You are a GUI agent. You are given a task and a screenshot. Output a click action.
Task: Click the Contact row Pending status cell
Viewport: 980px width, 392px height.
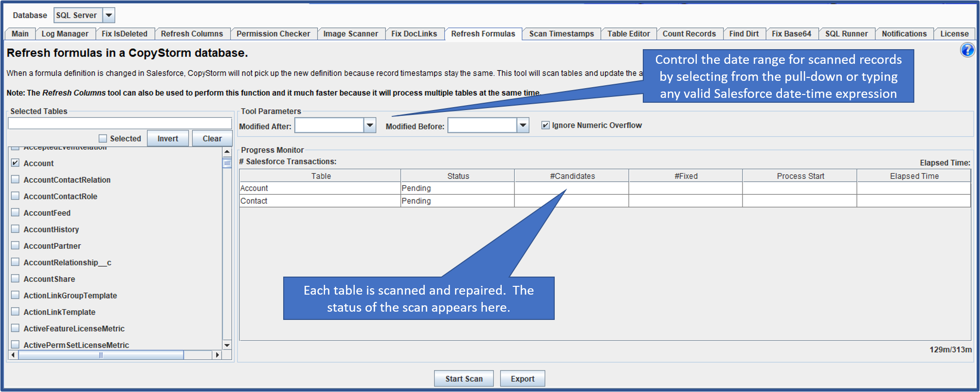coord(457,201)
